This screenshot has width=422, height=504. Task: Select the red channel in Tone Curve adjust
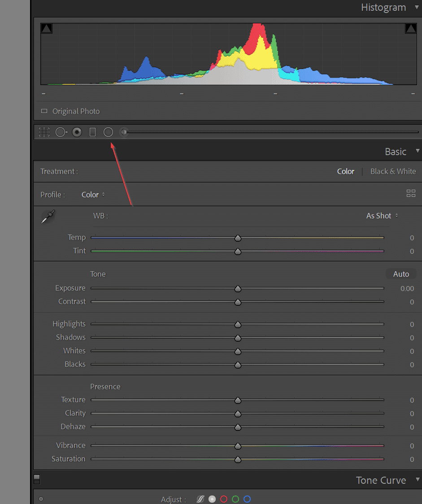(x=224, y=499)
